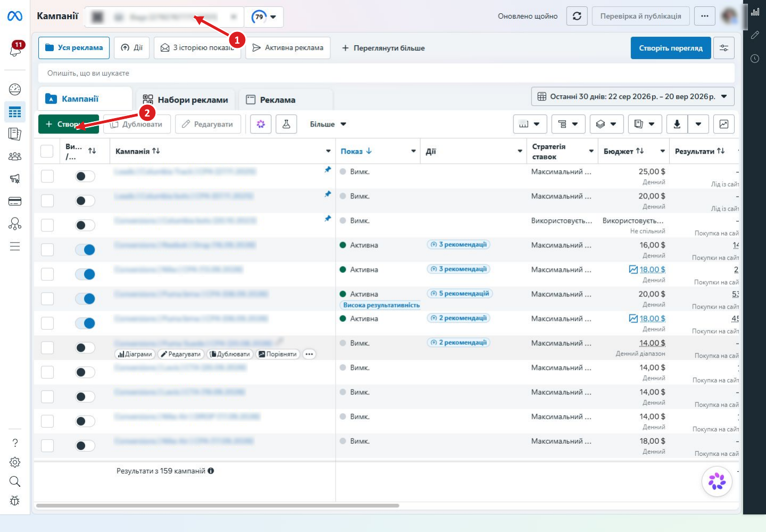Open all tools hamburger menu

(x=15, y=246)
